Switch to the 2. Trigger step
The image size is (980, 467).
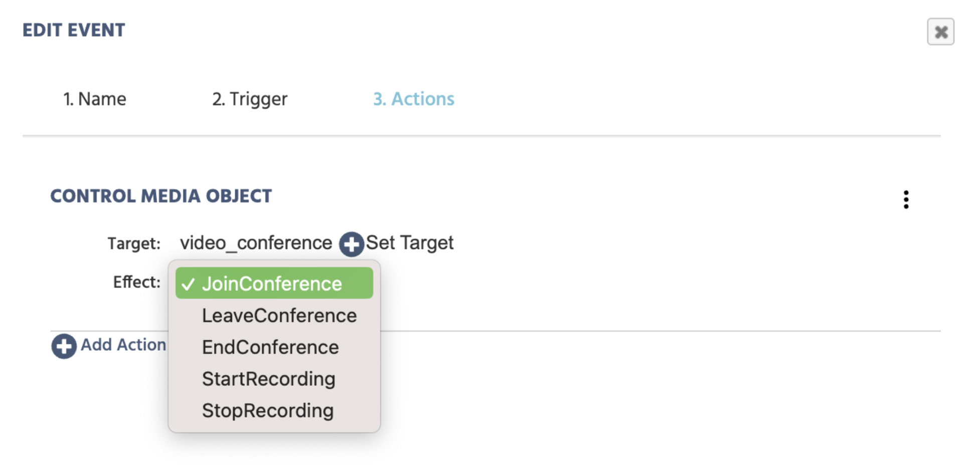click(x=250, y=99)
